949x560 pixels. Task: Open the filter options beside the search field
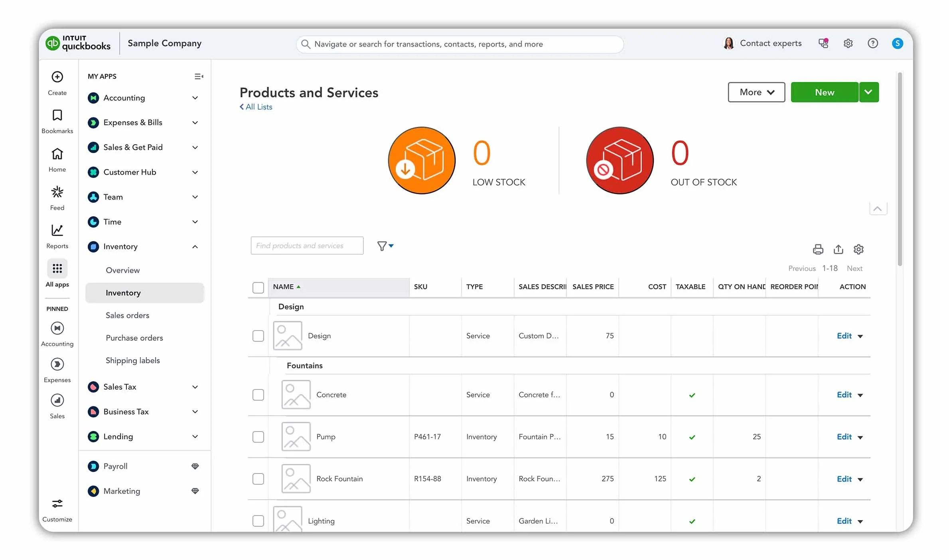coord(385,246)
